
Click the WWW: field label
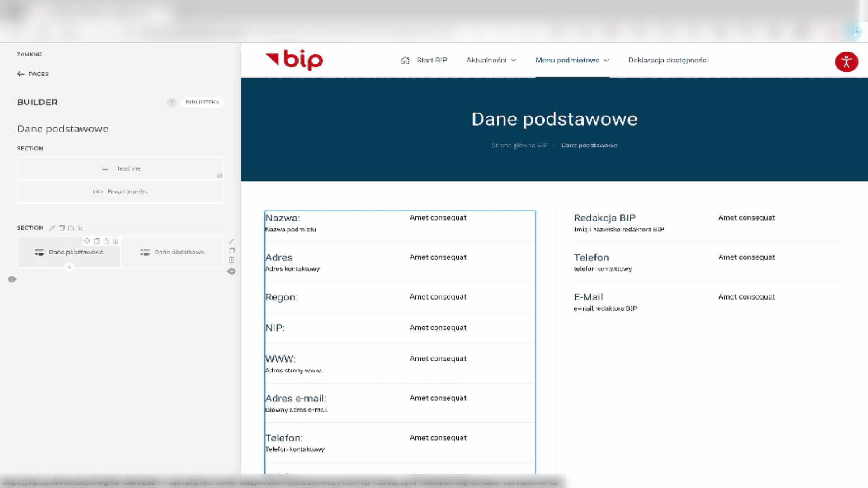tap(280, 359)
